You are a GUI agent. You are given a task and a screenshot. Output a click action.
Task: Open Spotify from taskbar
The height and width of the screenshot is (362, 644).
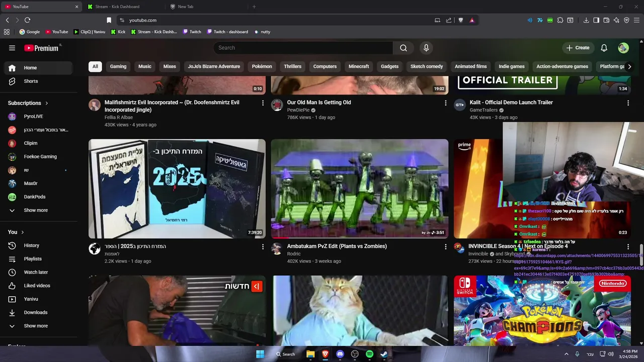click(x=369, y=354)
